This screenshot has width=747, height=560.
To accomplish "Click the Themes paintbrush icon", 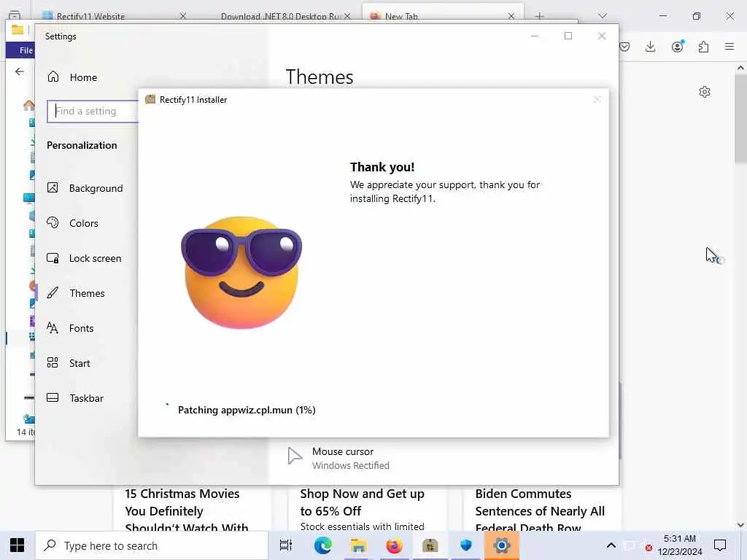I will coord(53,293).
